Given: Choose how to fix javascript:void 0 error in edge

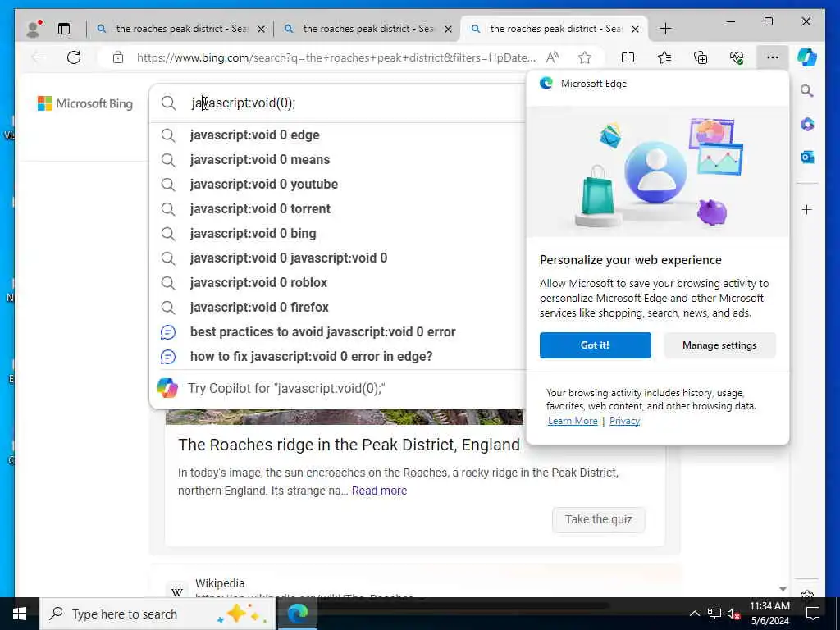Looking at the screenshot, I should [x=337, y=357].
